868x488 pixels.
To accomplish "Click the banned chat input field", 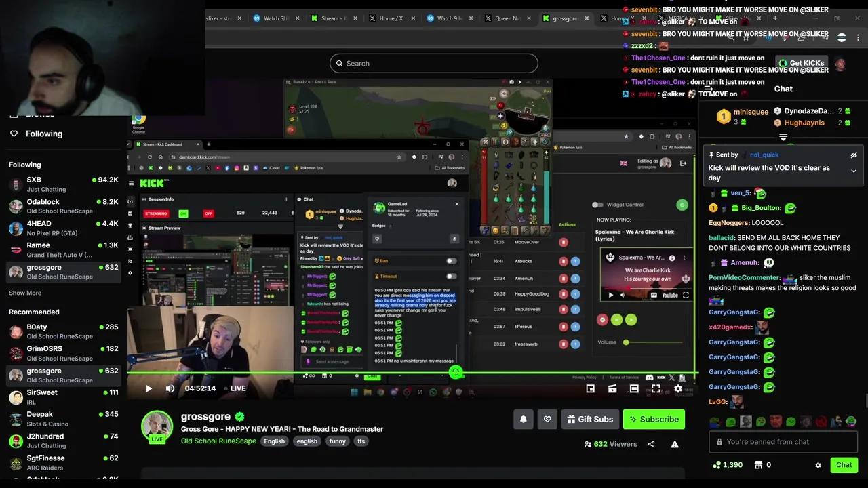I will click(783, 442).
